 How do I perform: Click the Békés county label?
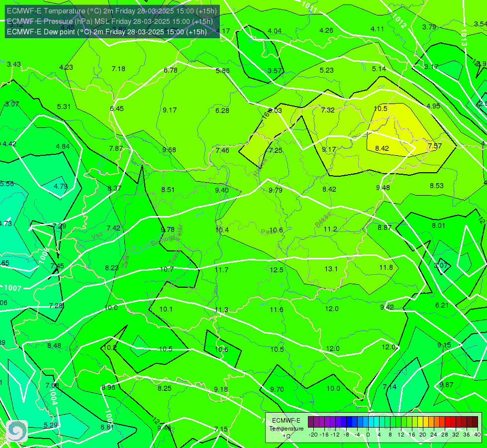point(323,220)
